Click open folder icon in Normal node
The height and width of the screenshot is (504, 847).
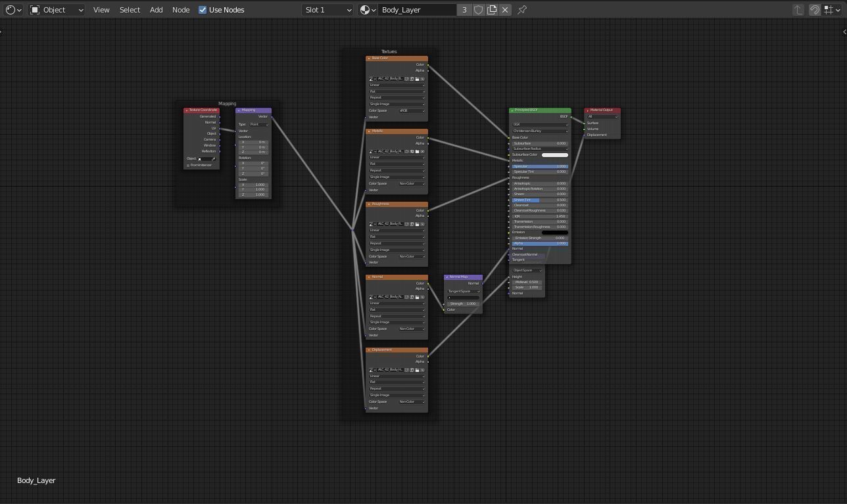[x=417, y=297]
